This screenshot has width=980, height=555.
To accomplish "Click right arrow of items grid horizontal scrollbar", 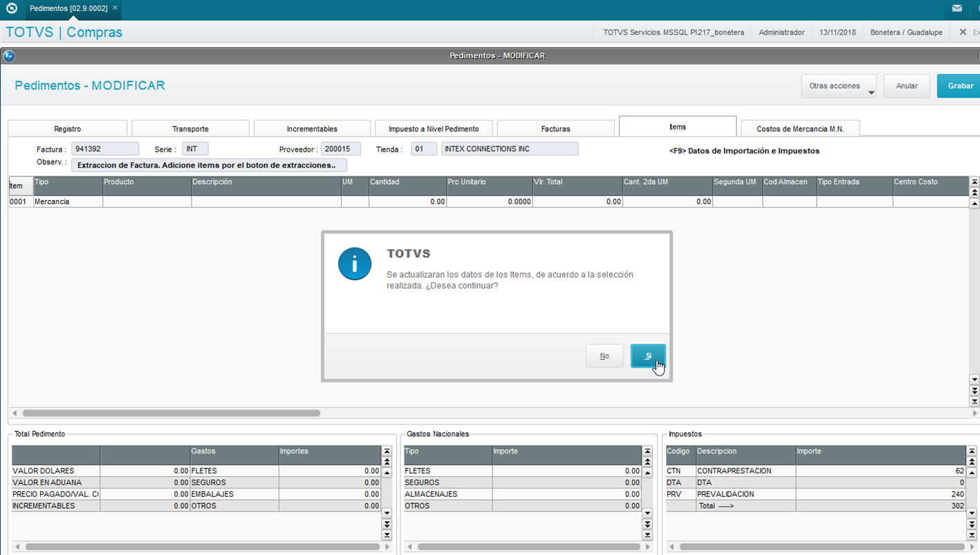I will 974,413.
